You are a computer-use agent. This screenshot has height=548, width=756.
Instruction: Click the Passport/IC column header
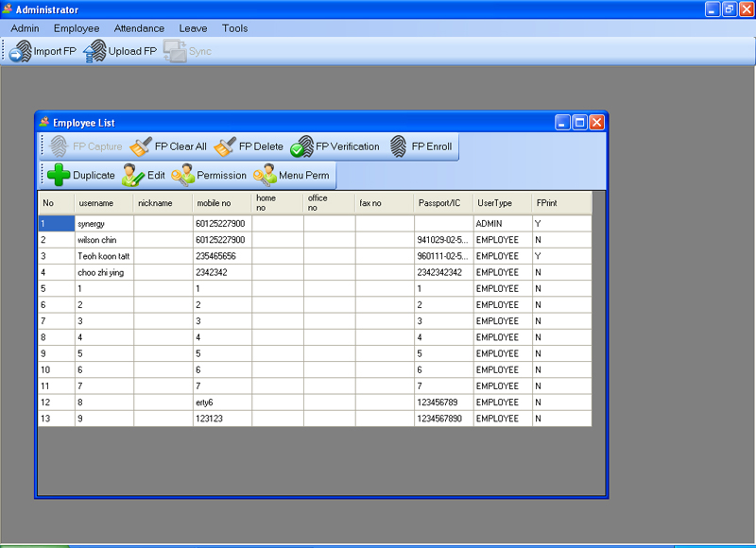[x=444, y=203]
